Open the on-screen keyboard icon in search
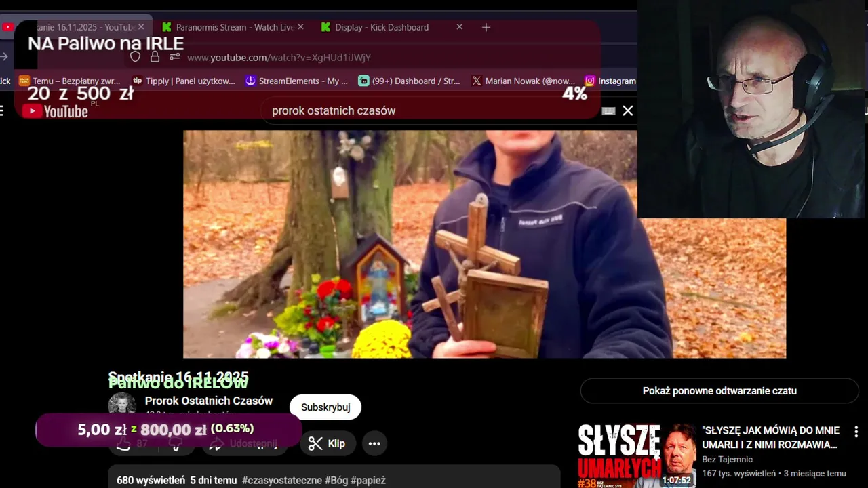 click(x=609, y=110)
